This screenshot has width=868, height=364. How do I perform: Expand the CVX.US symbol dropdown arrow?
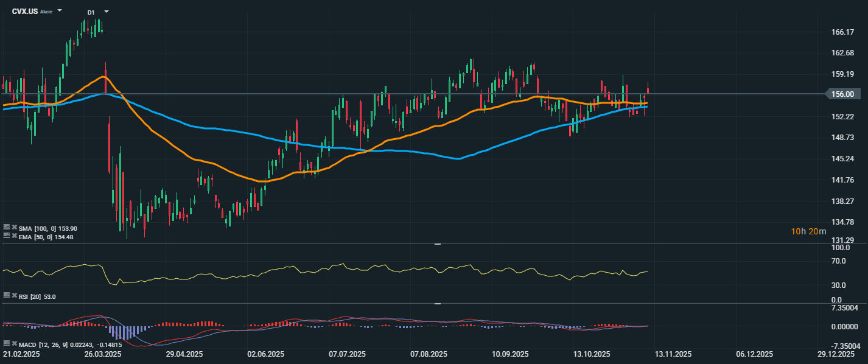click(x=60, y=11)
